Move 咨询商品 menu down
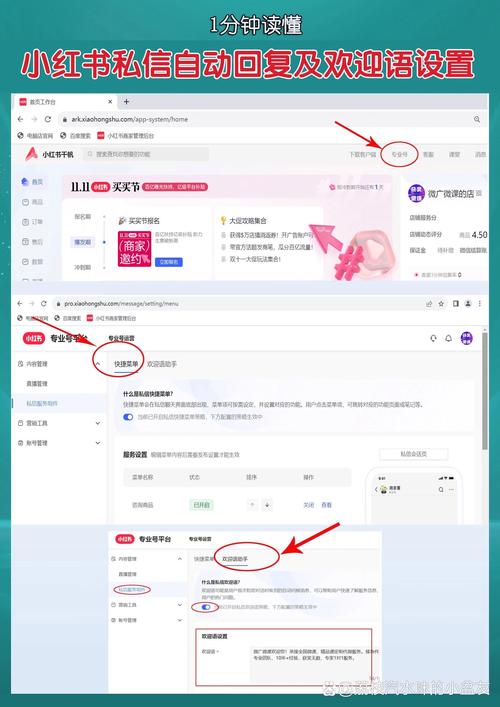 pos(267,505)
